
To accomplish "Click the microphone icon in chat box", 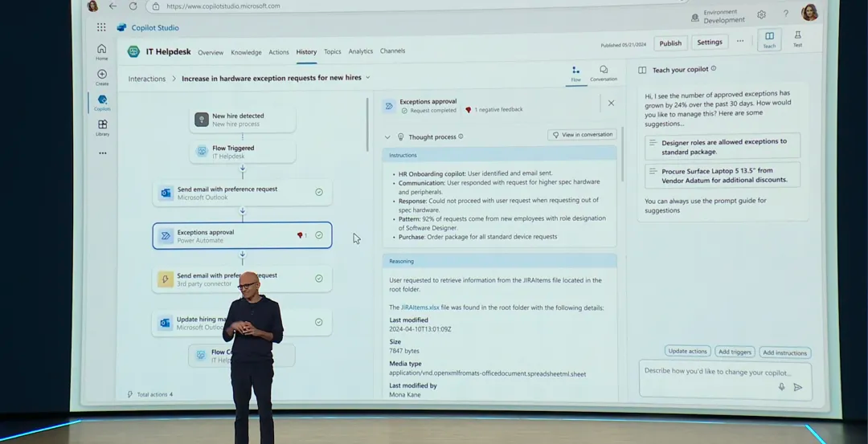I will [781, 386].
